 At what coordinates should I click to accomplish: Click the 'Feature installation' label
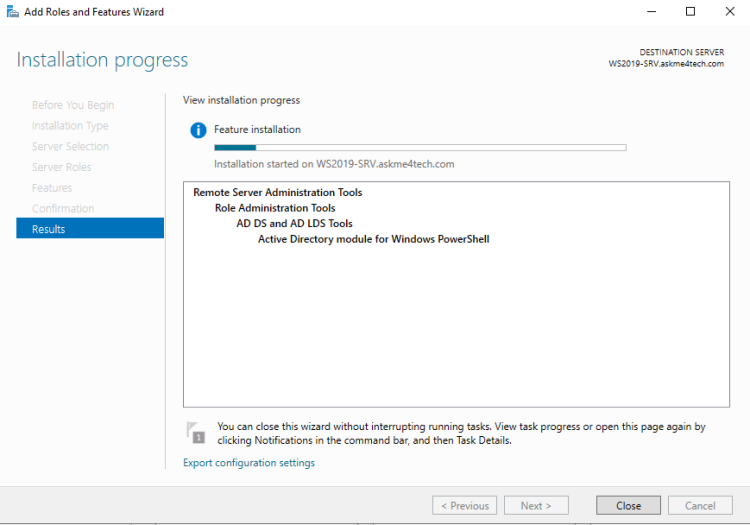[257, 130]
